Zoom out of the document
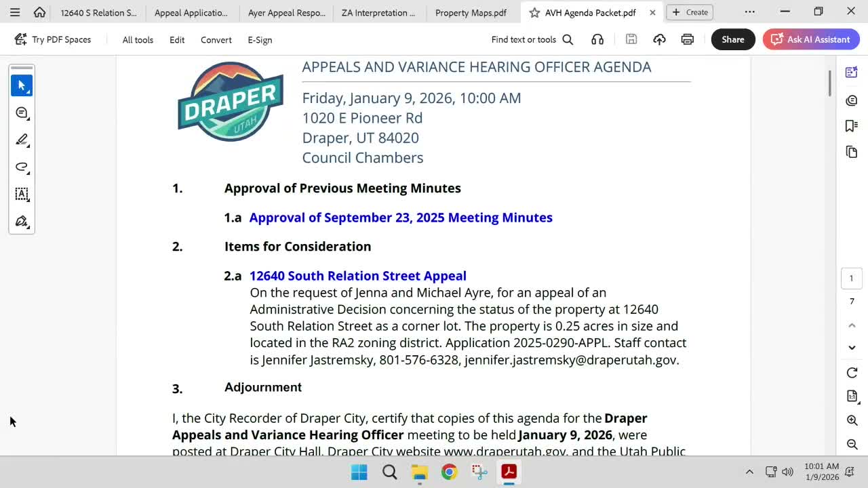The image size is (868, 488). [852, 444]
